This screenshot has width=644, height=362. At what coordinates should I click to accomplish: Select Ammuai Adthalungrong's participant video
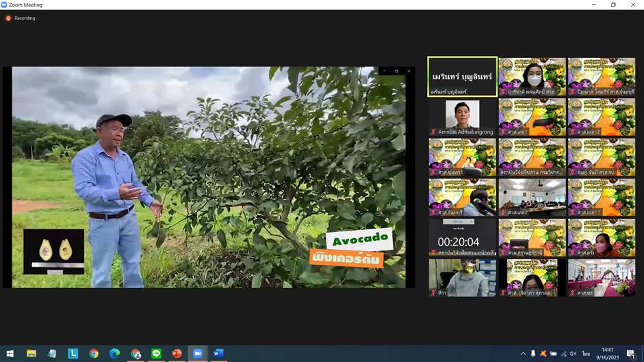pos(462,116)
